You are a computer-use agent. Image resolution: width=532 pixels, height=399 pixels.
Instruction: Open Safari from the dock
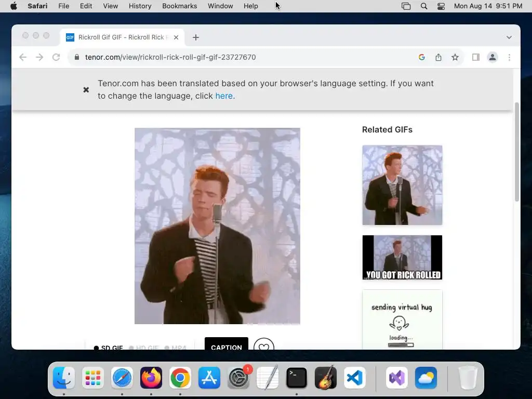pos(122,378)
